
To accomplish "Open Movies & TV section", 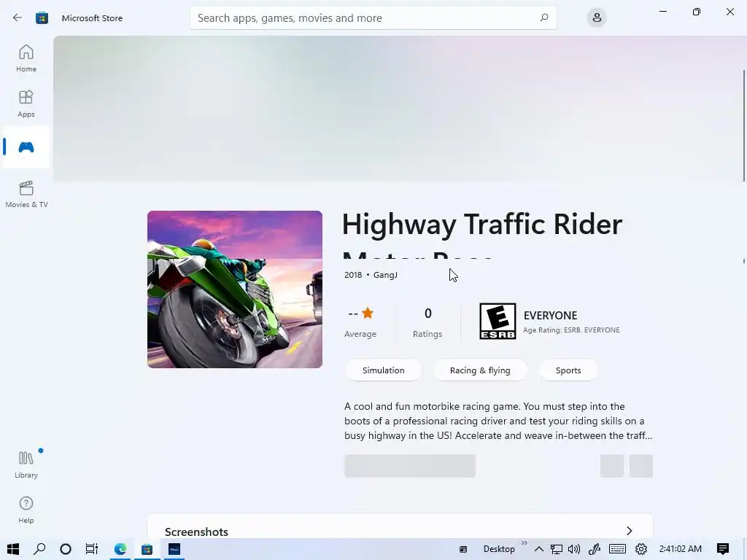I will point(26,194).
